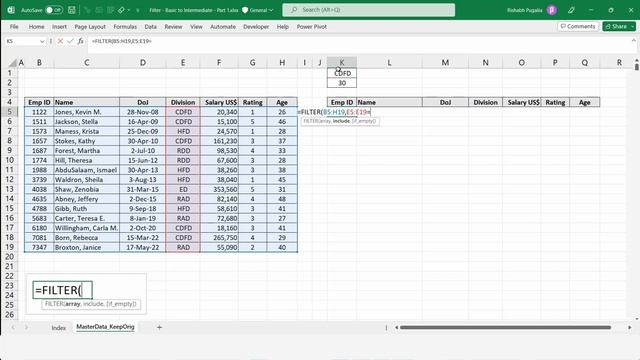640x360 pixels.
Task: Click the Emp ID cell 1511
Action: (x=39, y=122)
